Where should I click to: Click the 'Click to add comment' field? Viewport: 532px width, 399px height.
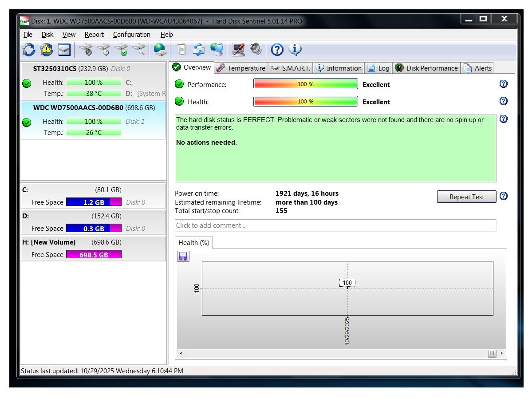335,225
